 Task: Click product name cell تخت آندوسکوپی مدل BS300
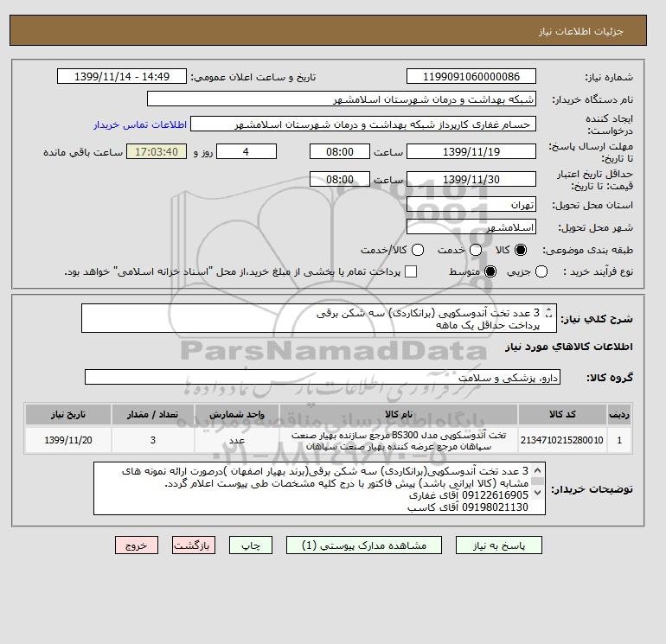point(399,440)
